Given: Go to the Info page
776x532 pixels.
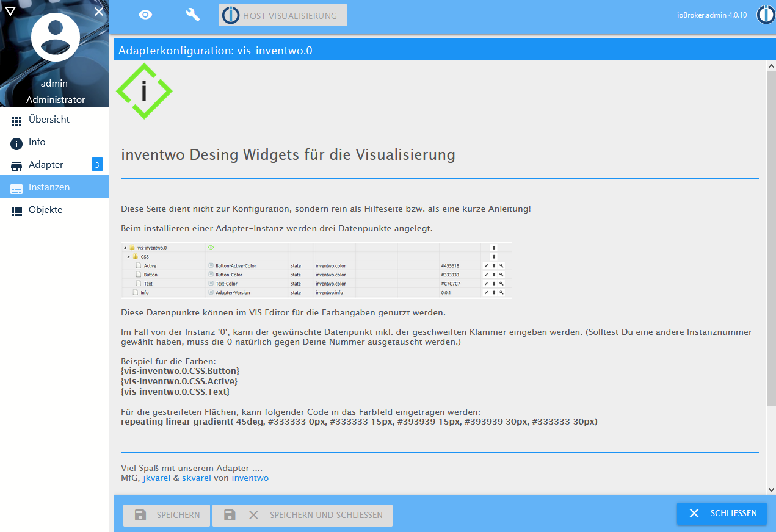Looking at the screenshot, I should pos(55,142).
